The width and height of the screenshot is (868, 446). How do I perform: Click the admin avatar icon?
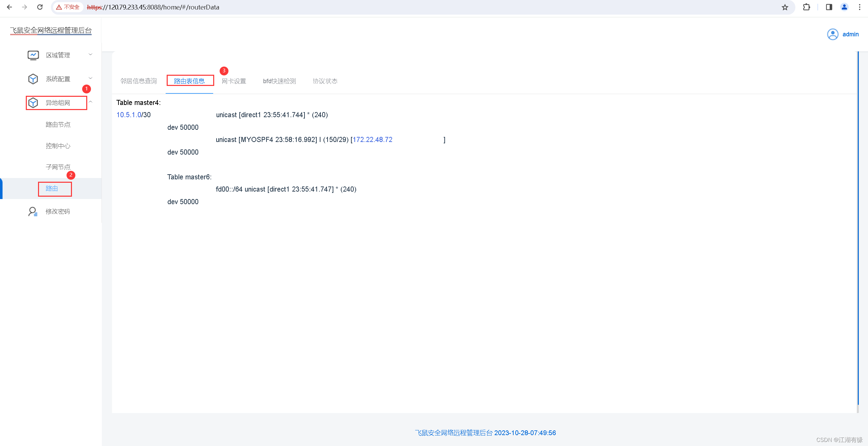pyautogui.click(x=832, y=34)
